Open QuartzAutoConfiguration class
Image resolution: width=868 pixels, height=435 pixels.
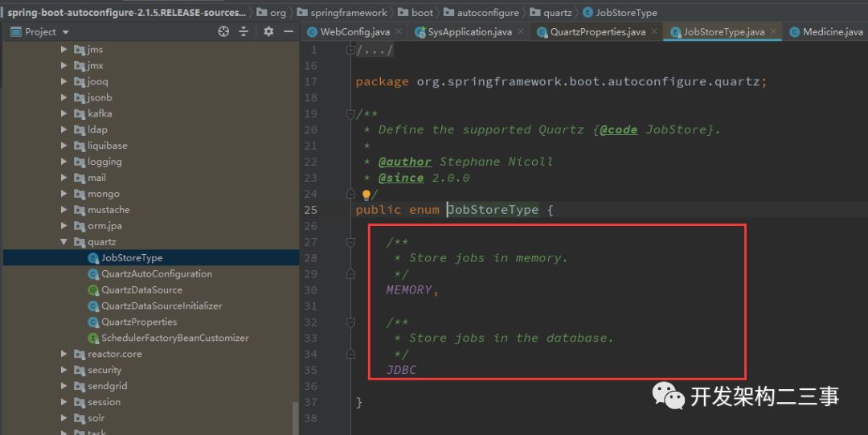[x=156, y=273]
